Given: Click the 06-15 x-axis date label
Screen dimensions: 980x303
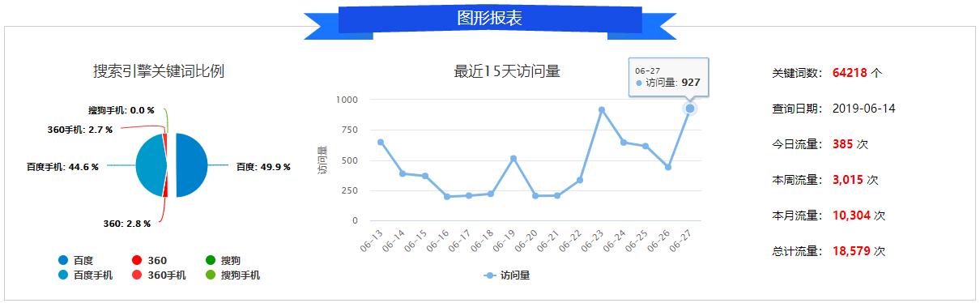Looking at the screenshot, I should pos(415,240).
